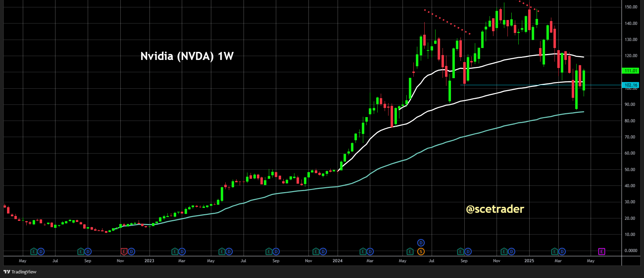644x278 pixels.
Task: Select the red dotted trendline near July 2024
Action: click(x=447, y=22)
